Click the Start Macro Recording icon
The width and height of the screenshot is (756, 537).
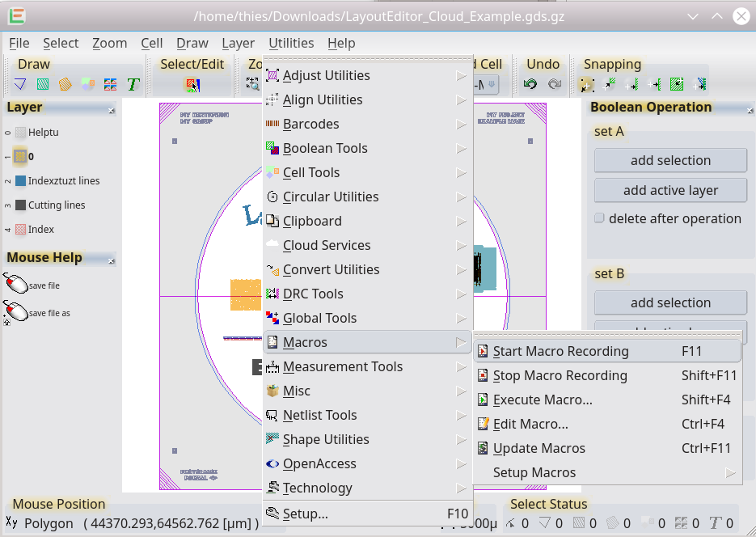click(x=483, y=351)
